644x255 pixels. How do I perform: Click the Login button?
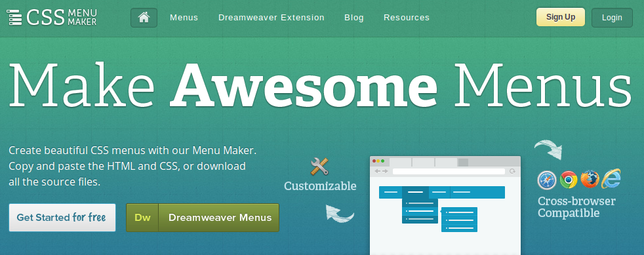pos(612,18)
